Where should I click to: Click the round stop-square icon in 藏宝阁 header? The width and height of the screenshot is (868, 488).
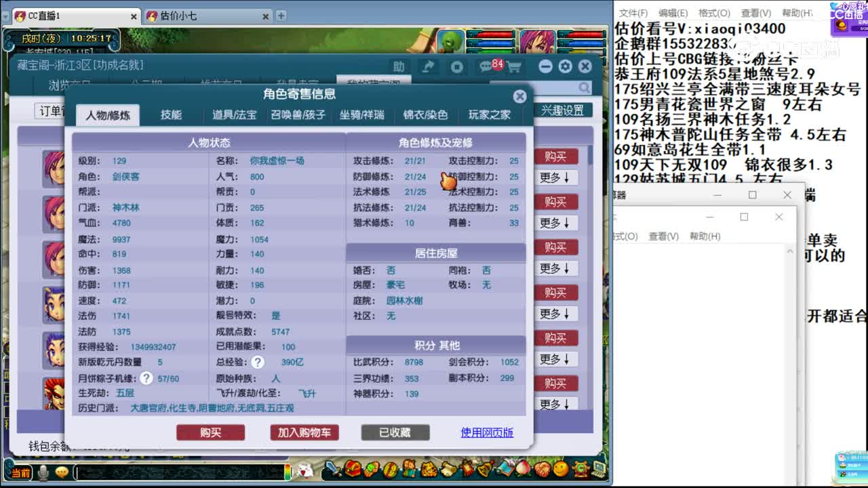457,66
